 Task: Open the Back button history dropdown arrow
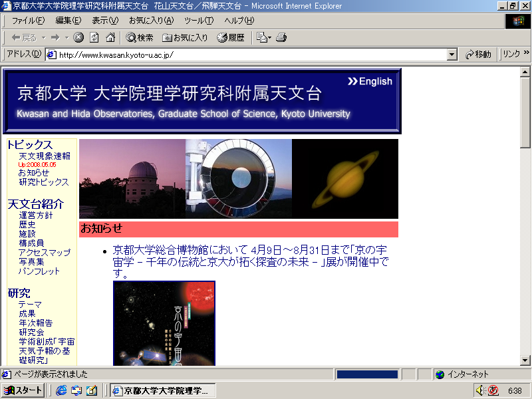(x=44, y=38)
